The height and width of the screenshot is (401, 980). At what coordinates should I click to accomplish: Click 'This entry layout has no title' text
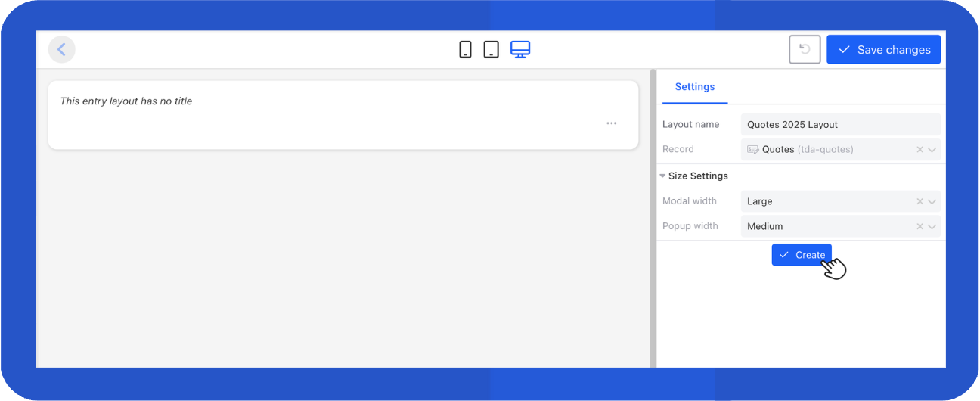pos(126,101)
